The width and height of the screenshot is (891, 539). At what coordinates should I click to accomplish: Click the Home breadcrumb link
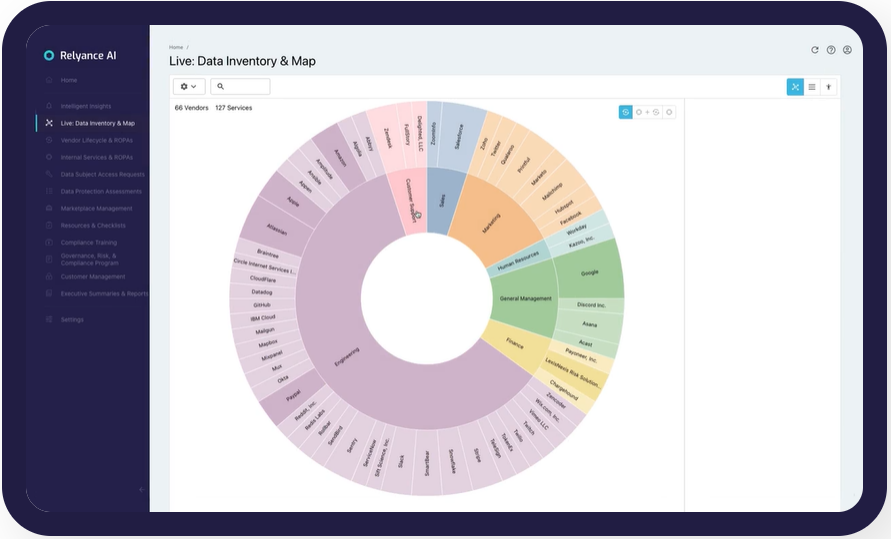coord(176,47)
